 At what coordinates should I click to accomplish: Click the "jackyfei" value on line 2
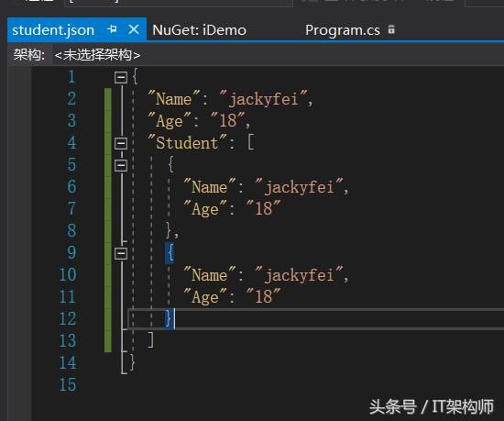[263, 98]
